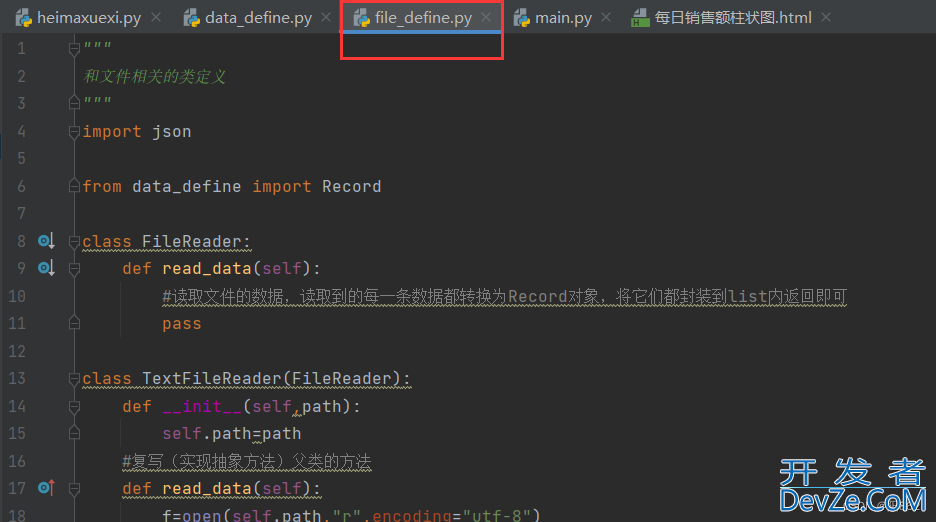
Task: Click the fold end marker at line 11
Action: click(74, 323)
